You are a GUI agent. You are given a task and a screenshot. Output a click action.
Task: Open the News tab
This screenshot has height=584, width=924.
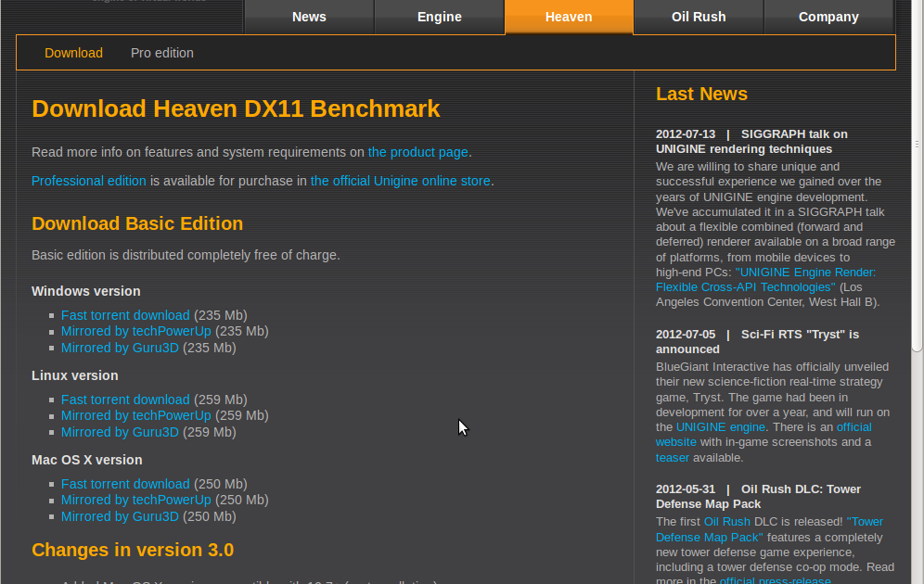[x=309, y=17]
